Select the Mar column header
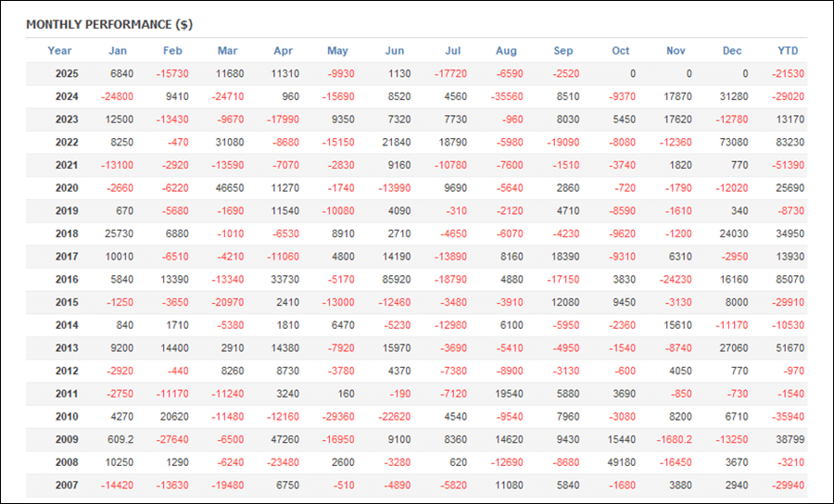834x504 pixels. pyautogui.click(x=227, y=51)
